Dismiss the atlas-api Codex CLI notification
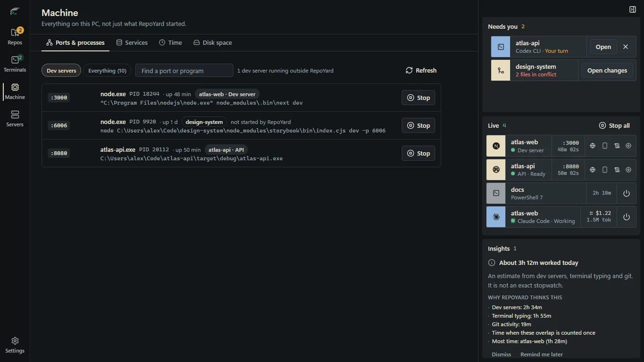This screenshot has width=644, height=362. [x=626, y=47]
